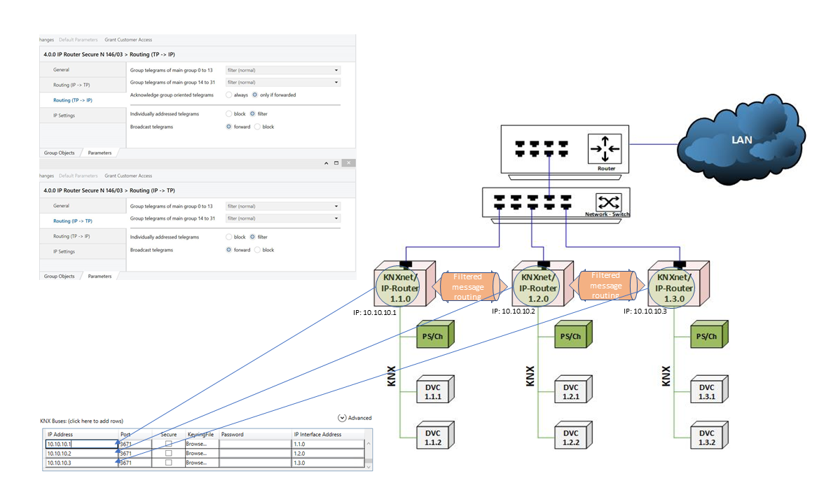The image size is (838, 504).
Task: Tick Secure checkbox for 10.10.10.1 row
Action: click(x=168, y=444)
